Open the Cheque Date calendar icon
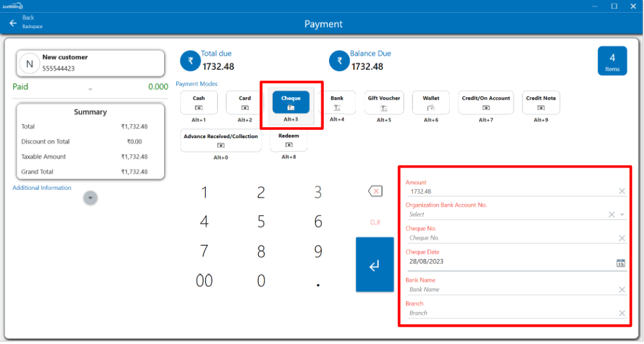Viewport: 644px width, 344px height. [620, 263]
